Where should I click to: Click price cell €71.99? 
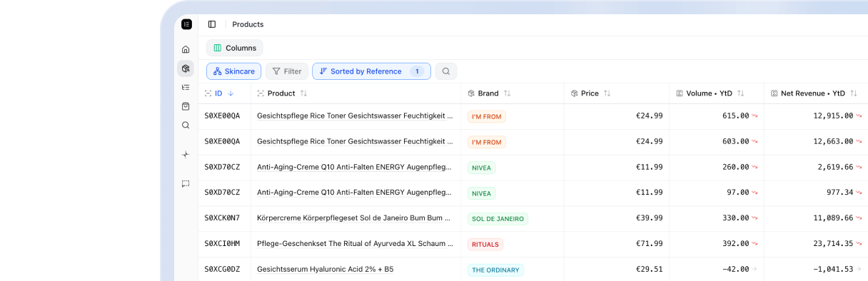click(x=650, y=244)
